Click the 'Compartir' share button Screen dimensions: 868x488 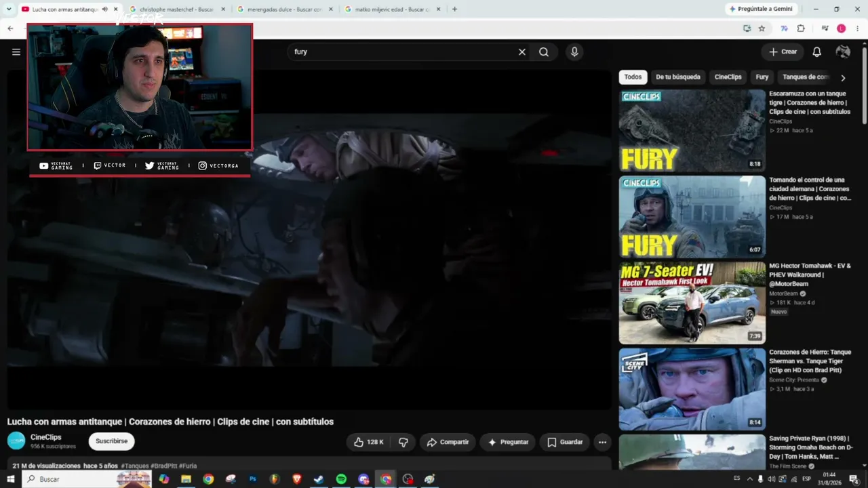point(448,442)
